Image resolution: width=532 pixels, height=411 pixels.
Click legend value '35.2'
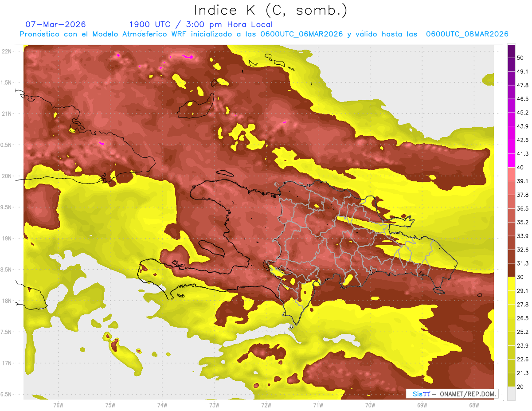click(523, 222)
